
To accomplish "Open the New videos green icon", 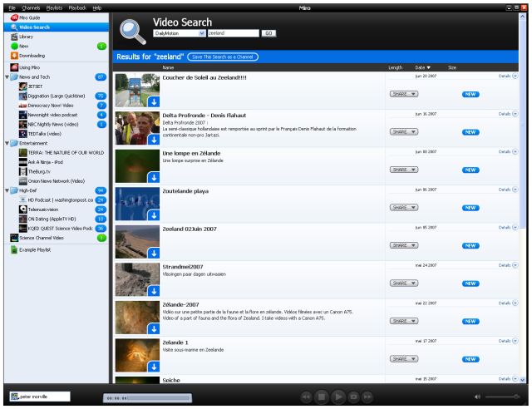I will click(14, 47).
